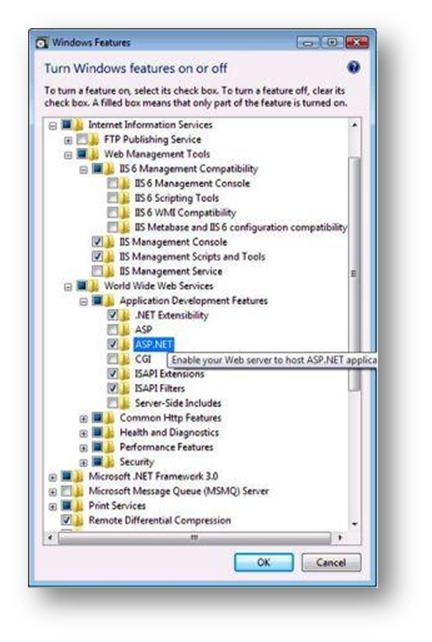
Task: Expand Common Http Features node
Action: 84,419
